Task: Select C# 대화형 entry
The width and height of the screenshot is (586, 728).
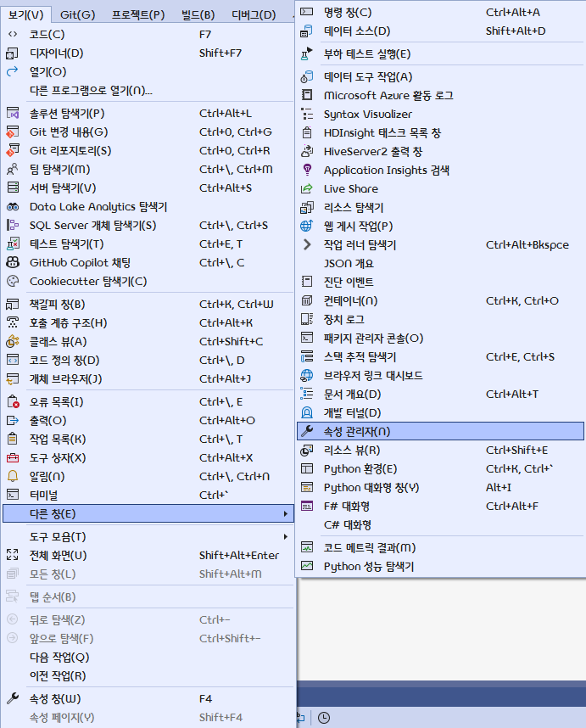Action: pyautogui.click(x=440, y=524)
